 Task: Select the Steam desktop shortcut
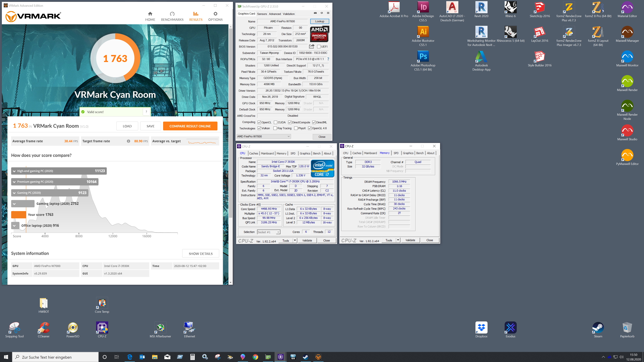coord(598,330)
